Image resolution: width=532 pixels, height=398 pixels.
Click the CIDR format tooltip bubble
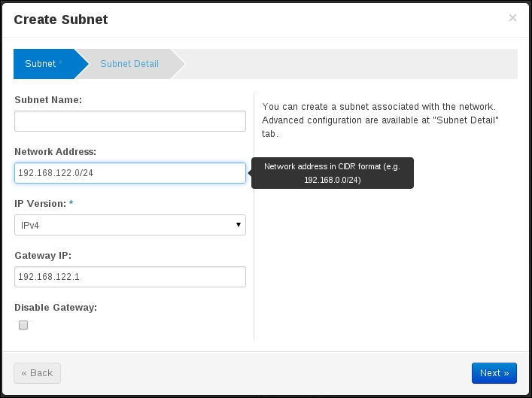(x=332, y=173)
